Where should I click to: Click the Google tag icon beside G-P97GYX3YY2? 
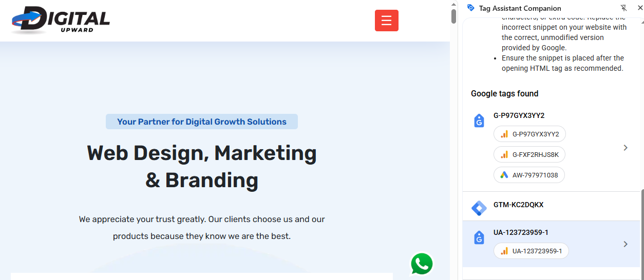[479, 121]
